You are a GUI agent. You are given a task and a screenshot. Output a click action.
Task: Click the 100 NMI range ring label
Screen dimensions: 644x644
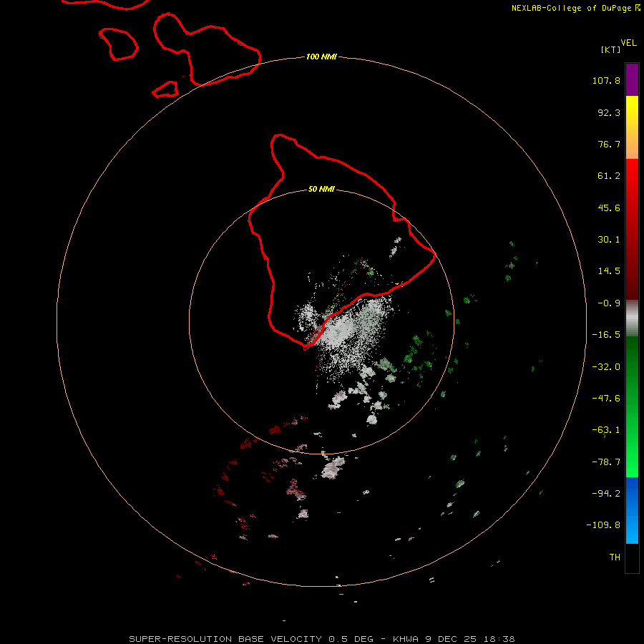tap(321, 57)
